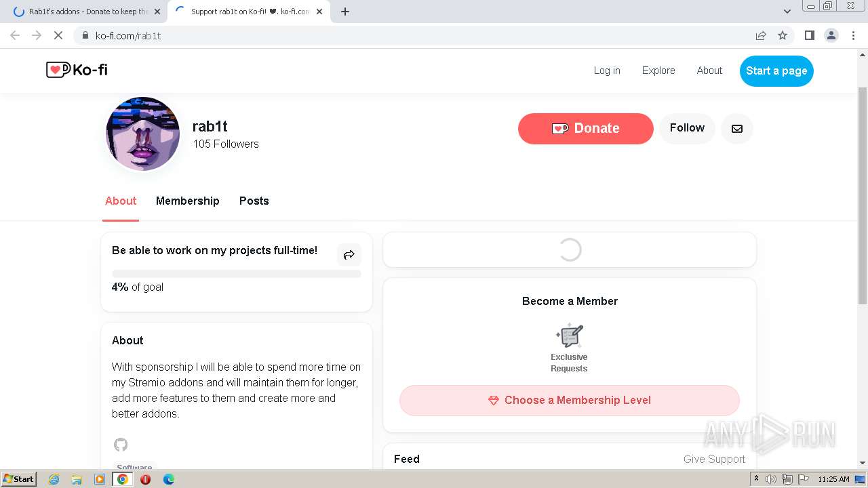
Task: Switch to the Rab1t's addons tab
Action: [87, 12]
